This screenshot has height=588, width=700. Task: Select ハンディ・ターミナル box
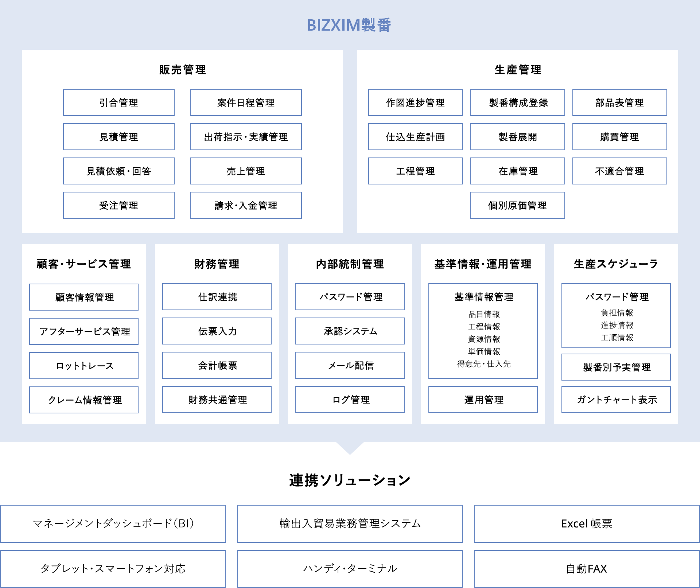[x=350, y=569]
